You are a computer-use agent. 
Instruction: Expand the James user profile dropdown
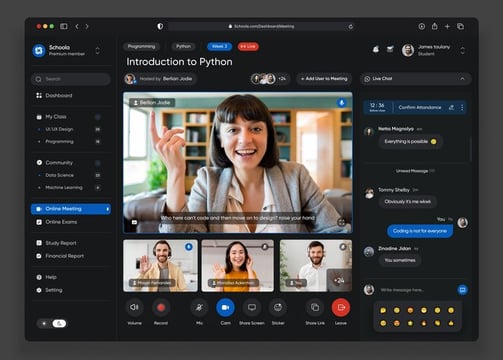(x=462, y=51)
